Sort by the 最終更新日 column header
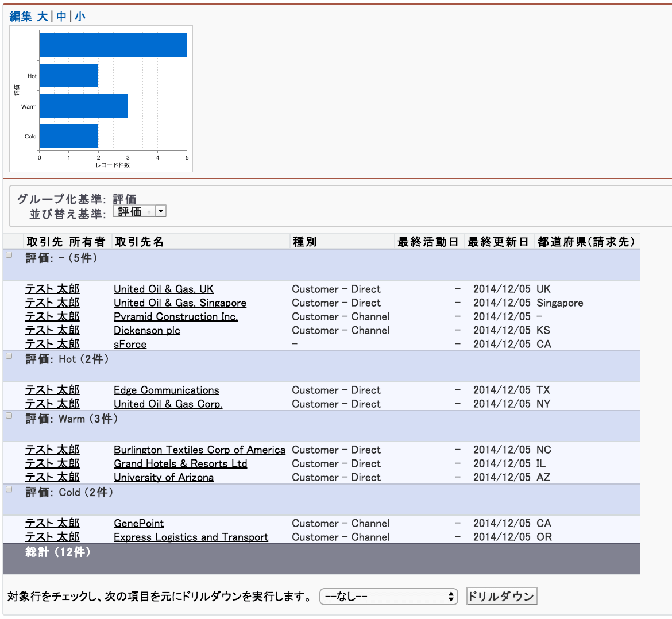The image size is (672, 619). (497, 242)
